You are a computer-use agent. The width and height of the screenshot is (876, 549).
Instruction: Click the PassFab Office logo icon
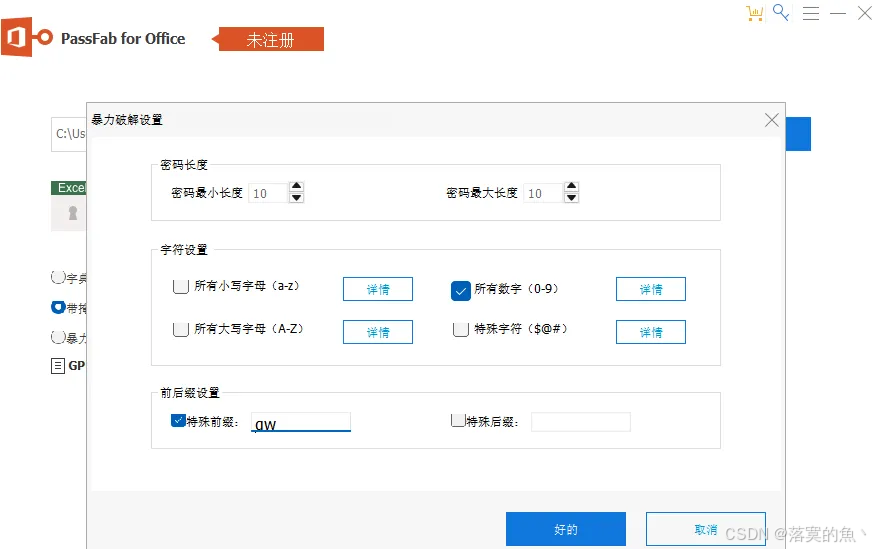(27, 37)
